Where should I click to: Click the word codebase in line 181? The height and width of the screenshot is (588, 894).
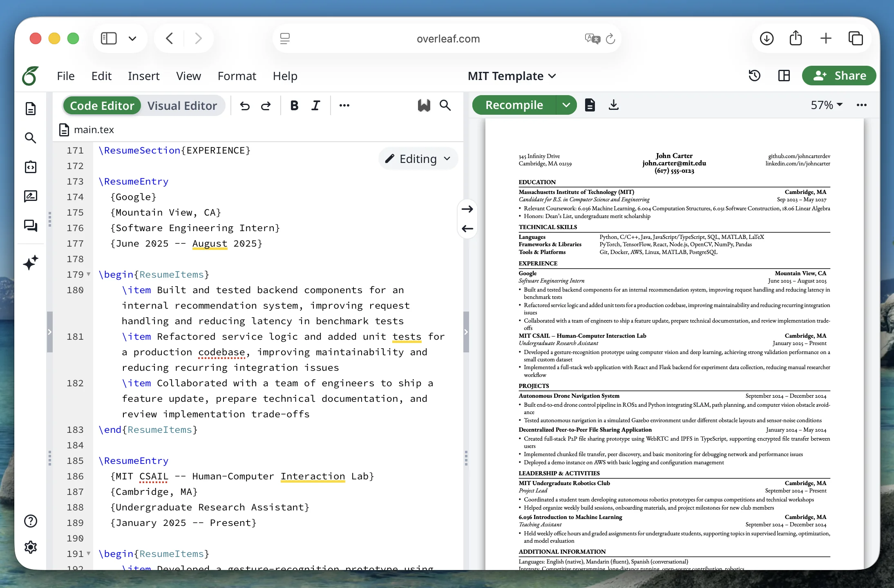point(221,352)
